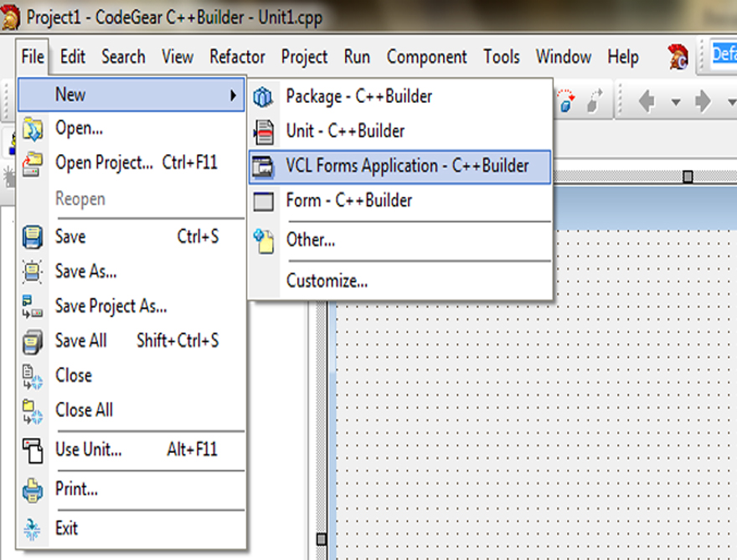This screenshot has width=737, height=560.
Task: Select Save All menu entry
Action: (x=131, y=341)
